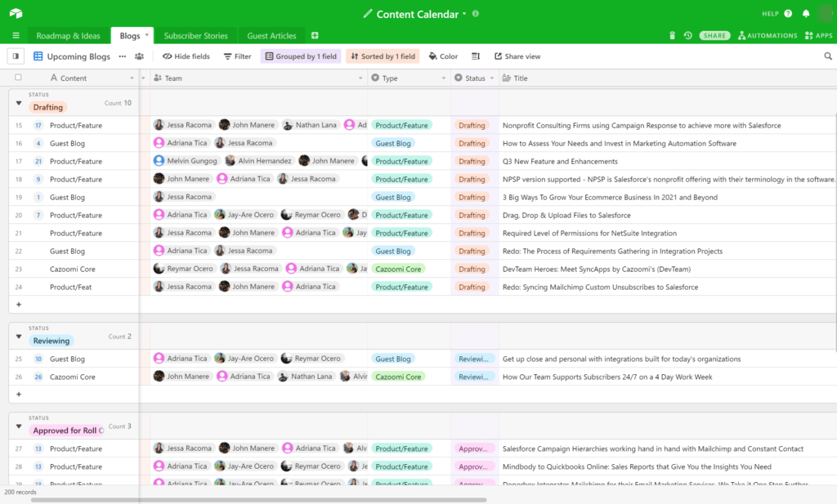Screen dimensions: 837x504
Task: Open the Status column dropdown arrow
Action: [x=492, y=78]
